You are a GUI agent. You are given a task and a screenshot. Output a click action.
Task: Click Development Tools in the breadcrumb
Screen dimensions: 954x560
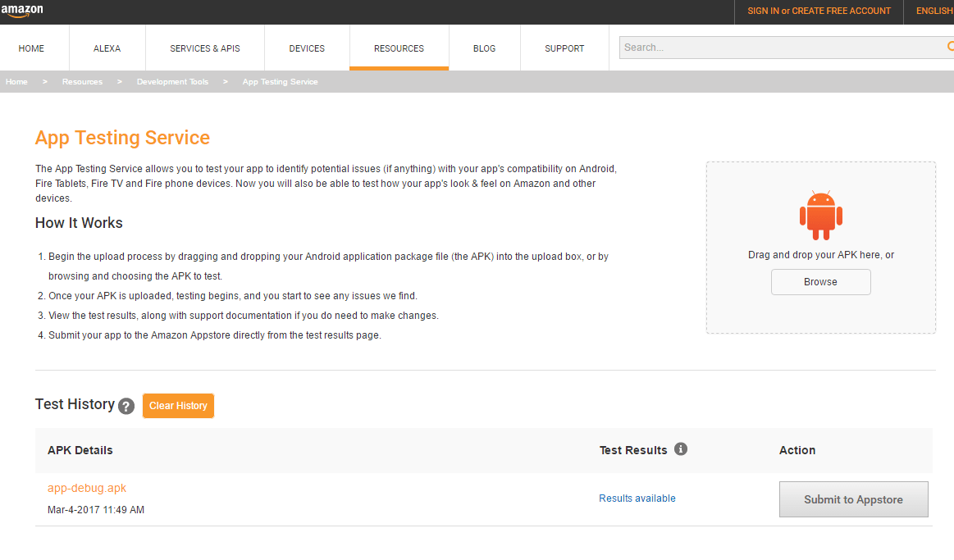click(x=172, y=82)
